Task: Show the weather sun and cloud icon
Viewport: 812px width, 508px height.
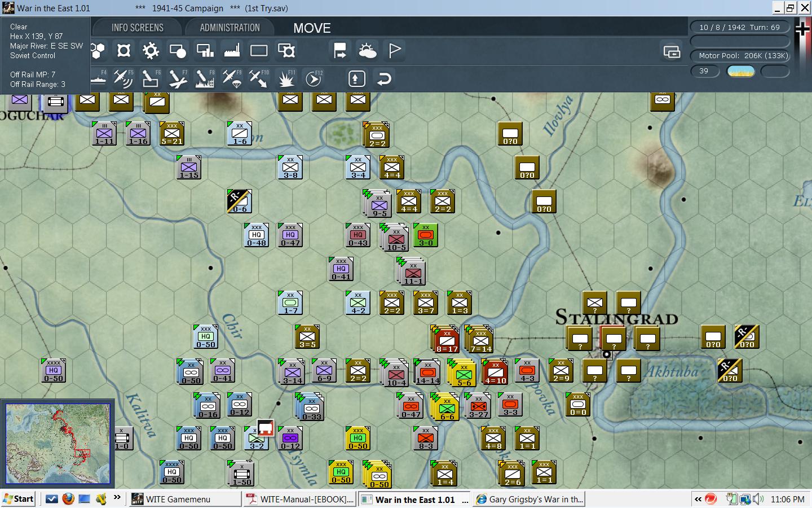Action: tap(367, 51)
